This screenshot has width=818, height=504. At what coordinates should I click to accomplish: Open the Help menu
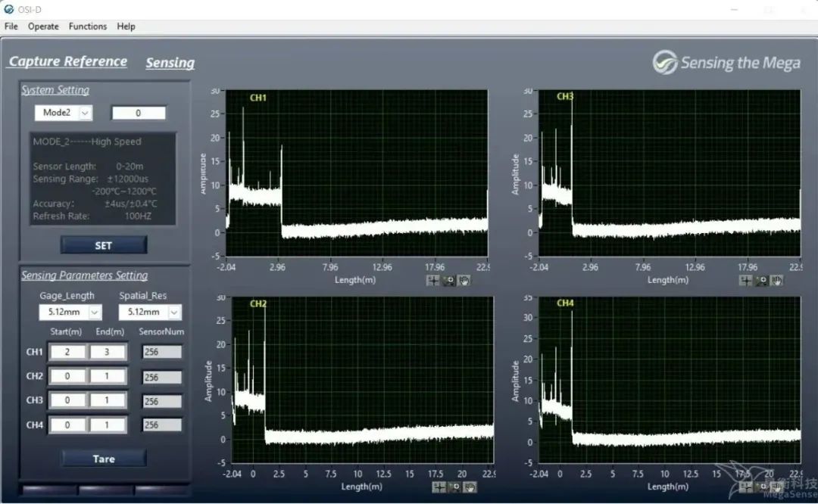126,26
